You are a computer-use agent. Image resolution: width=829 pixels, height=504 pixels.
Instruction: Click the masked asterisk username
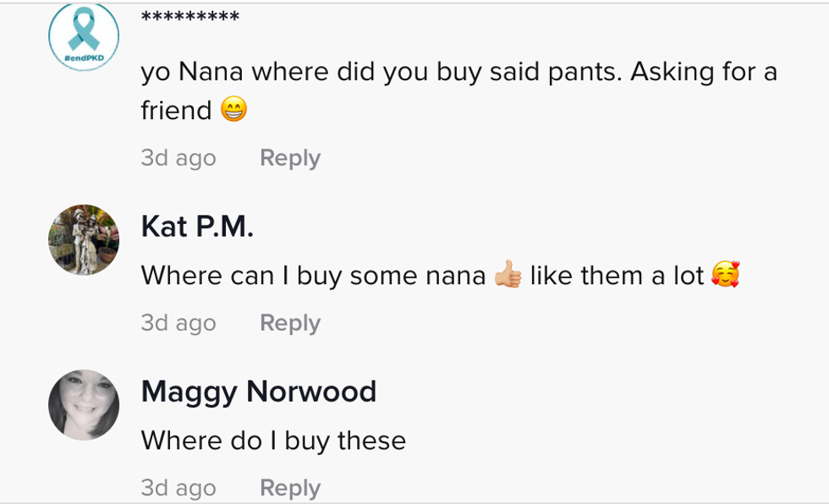click(x=190, y=18)
